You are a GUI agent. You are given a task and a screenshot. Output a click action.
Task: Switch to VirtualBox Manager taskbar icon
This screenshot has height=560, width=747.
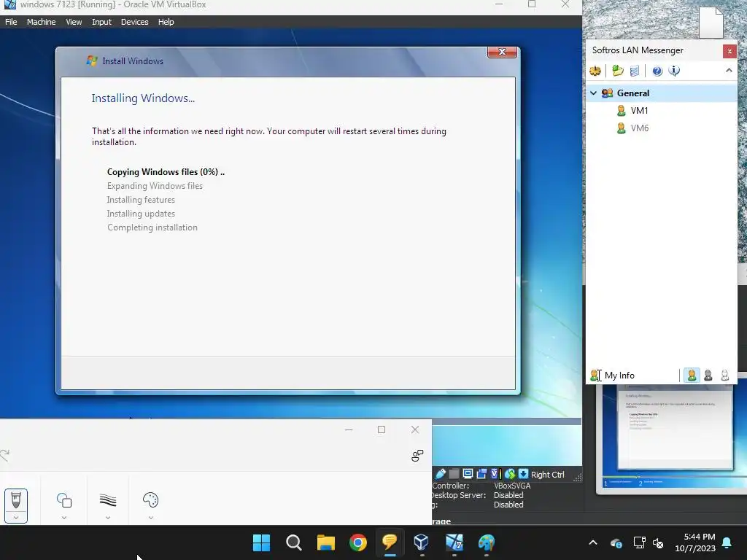422,542
